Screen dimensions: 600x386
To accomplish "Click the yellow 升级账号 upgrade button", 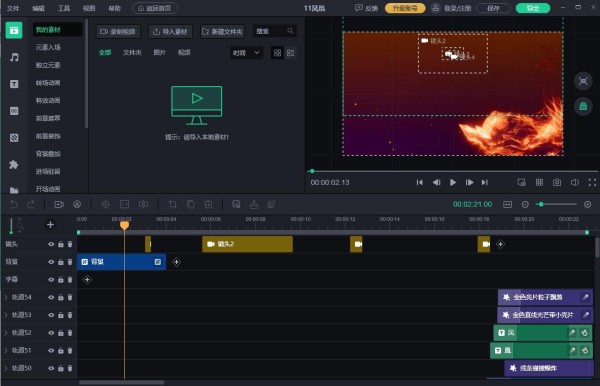I will (405, 8).
